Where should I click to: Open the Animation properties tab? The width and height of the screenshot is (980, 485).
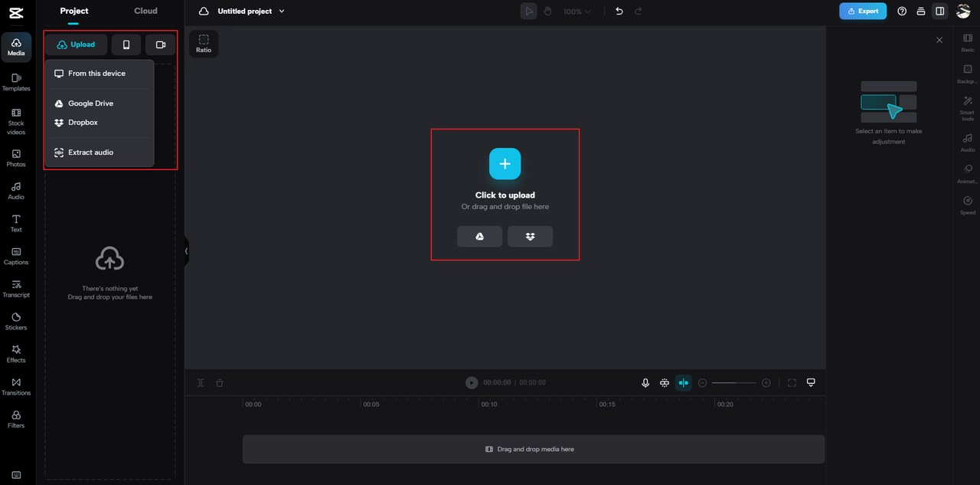tap(968, 175)
